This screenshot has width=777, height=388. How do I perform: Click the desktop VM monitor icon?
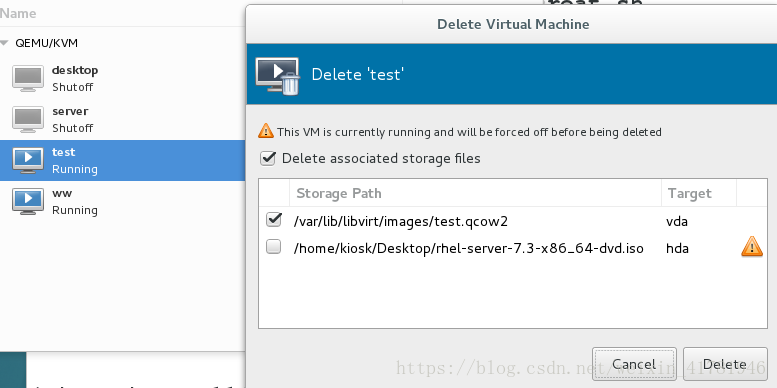pyautogui.click(x=28, y=78)
